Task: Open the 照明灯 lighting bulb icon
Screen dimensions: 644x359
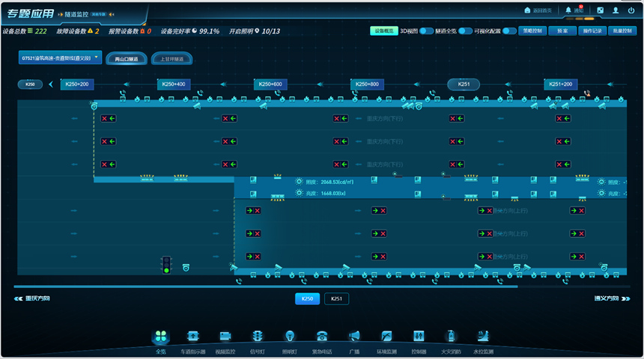Action: [290, 337]
